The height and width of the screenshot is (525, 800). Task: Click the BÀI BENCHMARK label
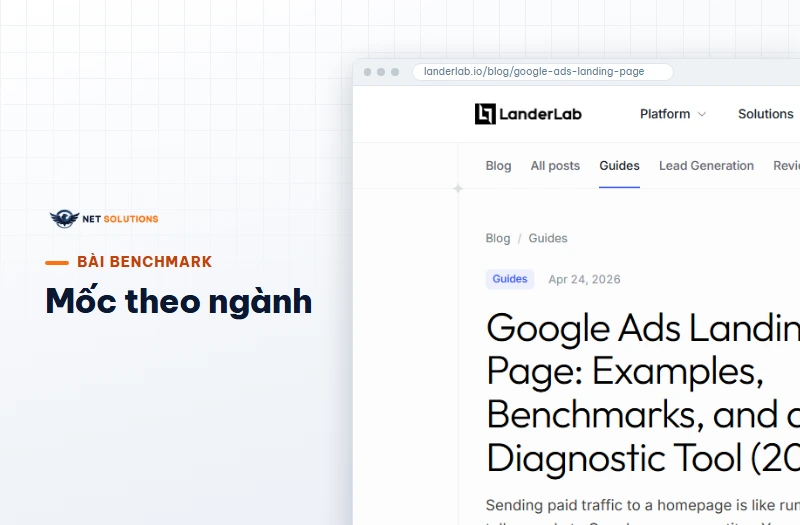(144, 262)
